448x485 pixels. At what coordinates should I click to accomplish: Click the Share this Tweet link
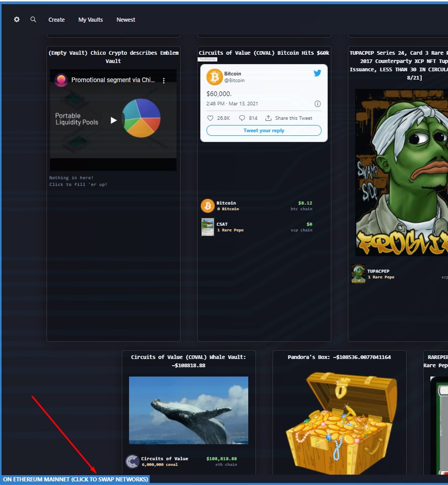click(x=293, y=118)
